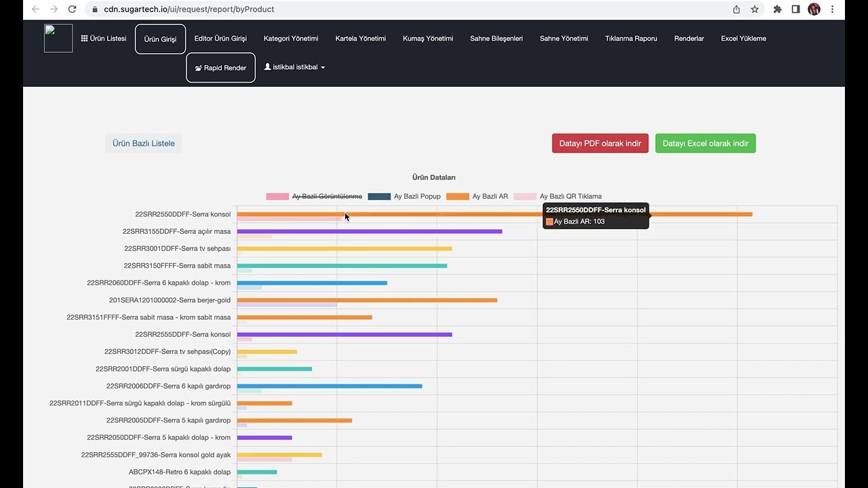Click the browser back arrow
868x488 pixels.
click(x=35, y=9)
